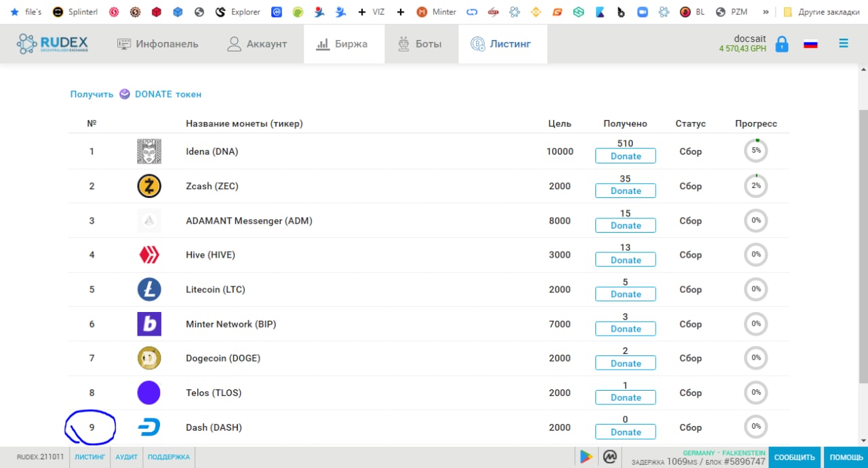The image size is (868, 468).
Task: Click the blue lock icon
Action: pyautogui.click(x=782, y=45)
